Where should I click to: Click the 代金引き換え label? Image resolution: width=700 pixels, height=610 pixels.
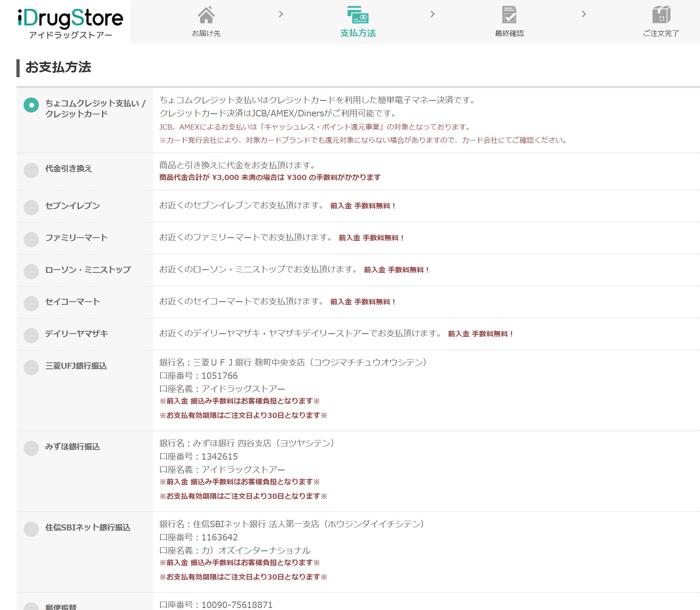[x=68, y=169]
